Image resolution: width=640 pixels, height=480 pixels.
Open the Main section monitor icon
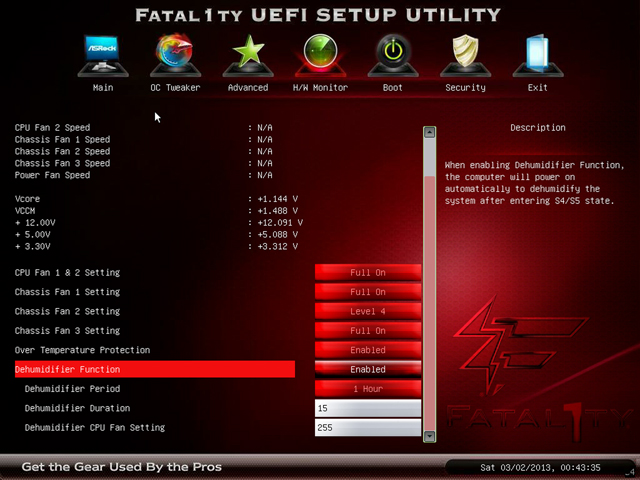pos(103,56)
